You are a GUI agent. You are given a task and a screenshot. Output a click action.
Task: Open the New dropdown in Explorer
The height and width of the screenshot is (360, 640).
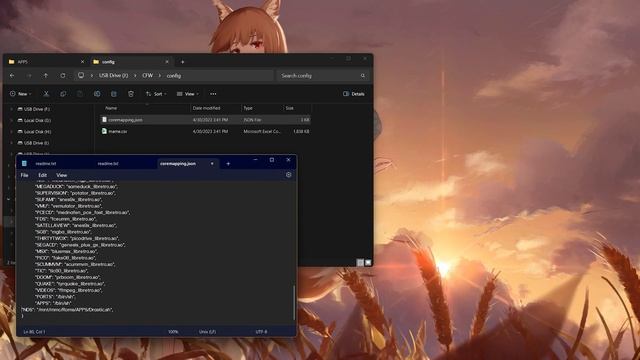point(20,94)
